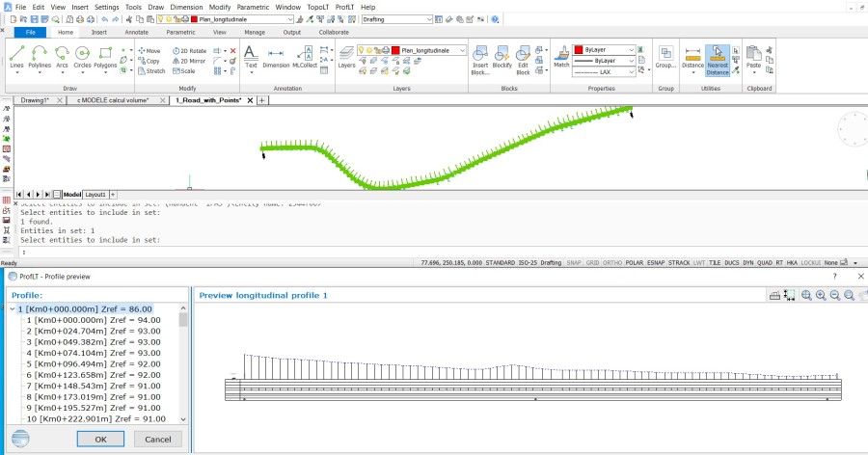Open Edit Block tool
The width and height of the screenshot is (868, 455).
(x=523, y=60)
